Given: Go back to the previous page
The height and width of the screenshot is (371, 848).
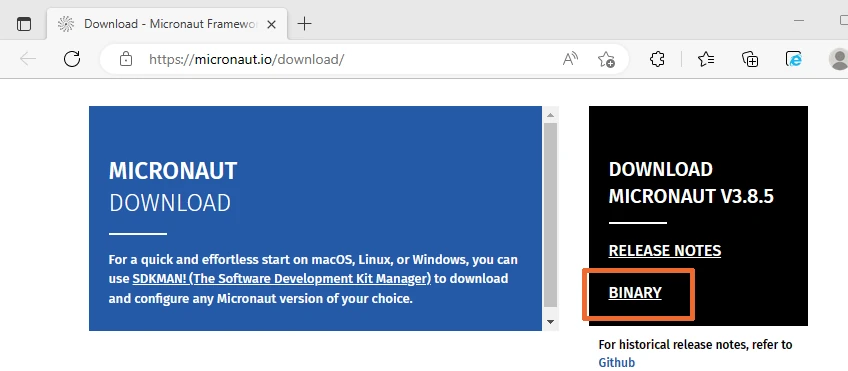Looking at the screenshot, I should [28, 59].
